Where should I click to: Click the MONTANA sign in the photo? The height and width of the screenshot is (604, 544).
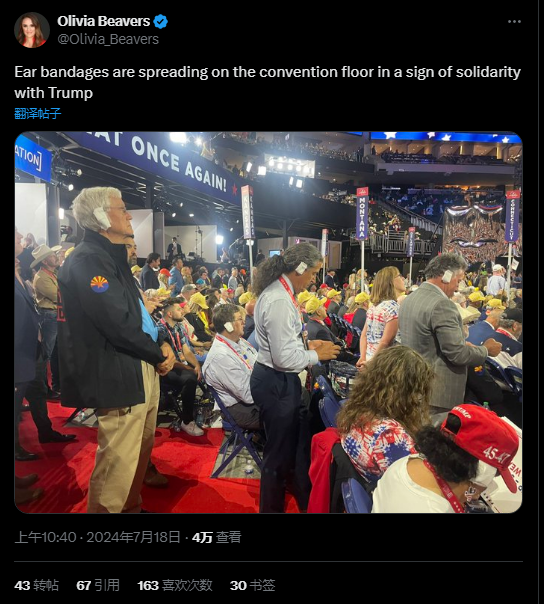[x=362, y=213]
